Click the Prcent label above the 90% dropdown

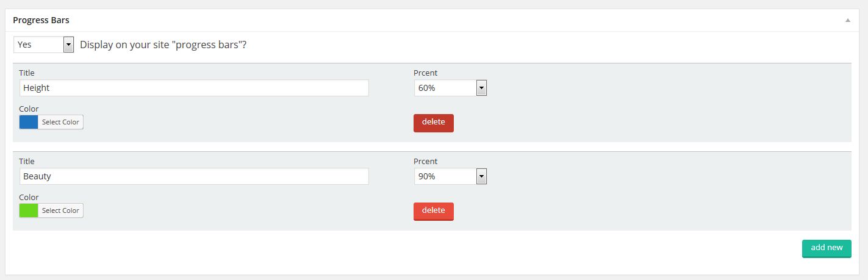(x=426, y=161)
